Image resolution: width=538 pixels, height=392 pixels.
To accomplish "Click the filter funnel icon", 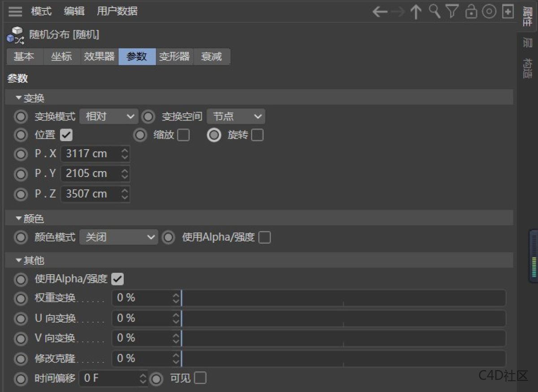I will [452, 12].
